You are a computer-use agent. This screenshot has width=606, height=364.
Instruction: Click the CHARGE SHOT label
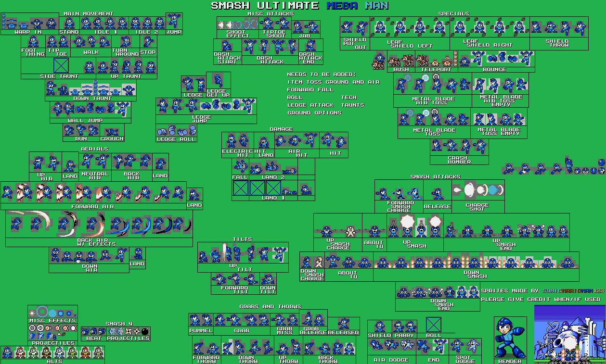(477, 207)
